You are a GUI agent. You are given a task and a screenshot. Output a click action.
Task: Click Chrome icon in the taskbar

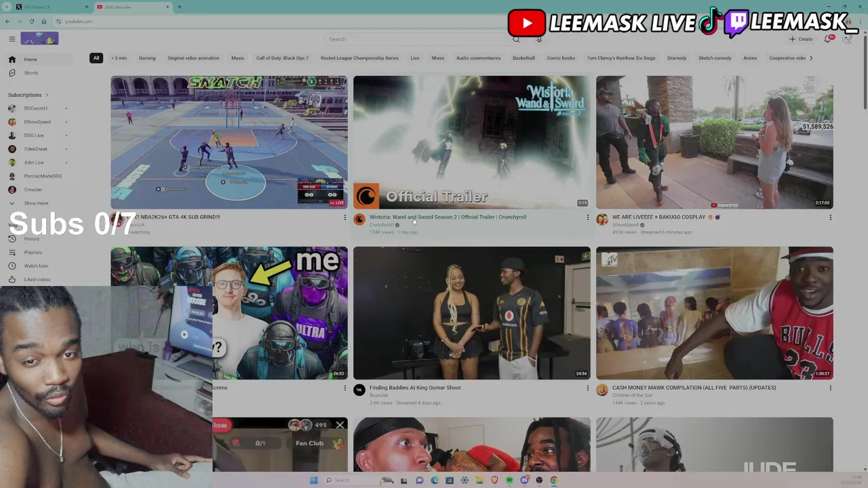(554, 481)
